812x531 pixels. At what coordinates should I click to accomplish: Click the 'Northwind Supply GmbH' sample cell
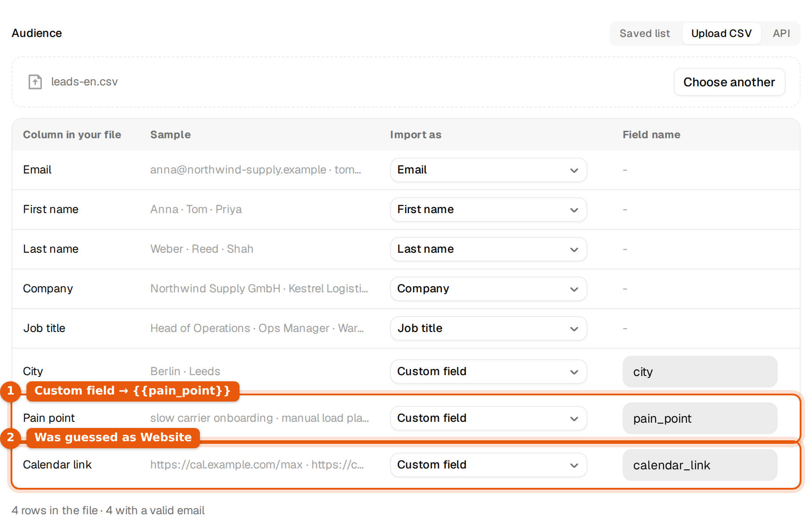[259, 289]
